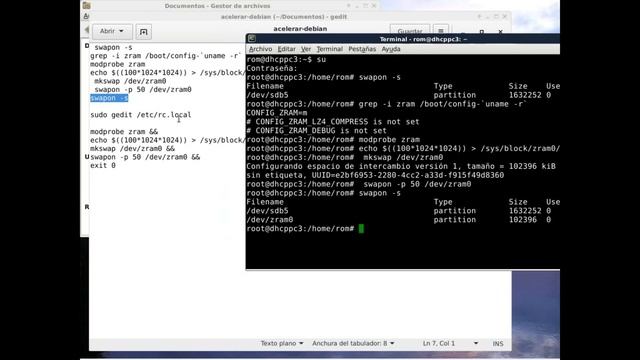Image resolution: width=640 pixels, height=360 pixels.
Task: Click the highlighted 'swapon -s' line in gedit
Action: [109, 98]
